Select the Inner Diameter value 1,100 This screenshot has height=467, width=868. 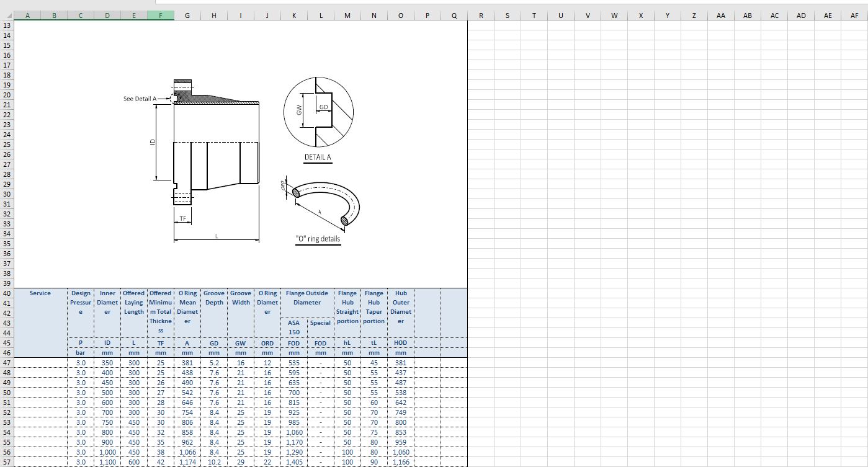coord(107,462)
